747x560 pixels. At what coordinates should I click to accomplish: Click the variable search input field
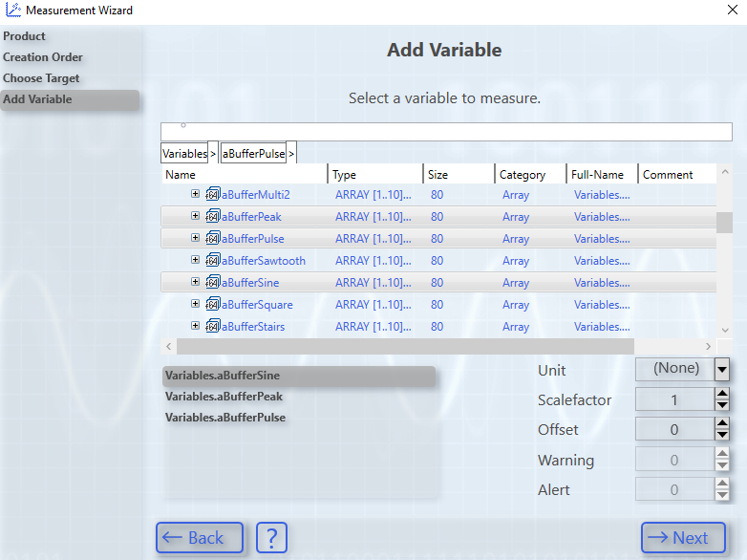click(446, 132)
